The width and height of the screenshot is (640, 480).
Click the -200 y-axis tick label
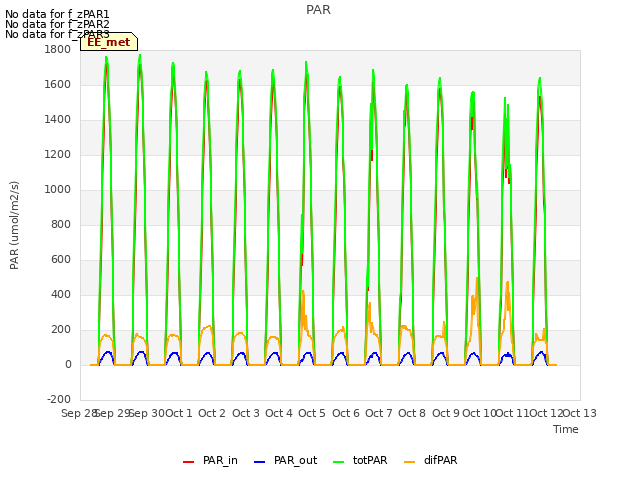[59, 400]
